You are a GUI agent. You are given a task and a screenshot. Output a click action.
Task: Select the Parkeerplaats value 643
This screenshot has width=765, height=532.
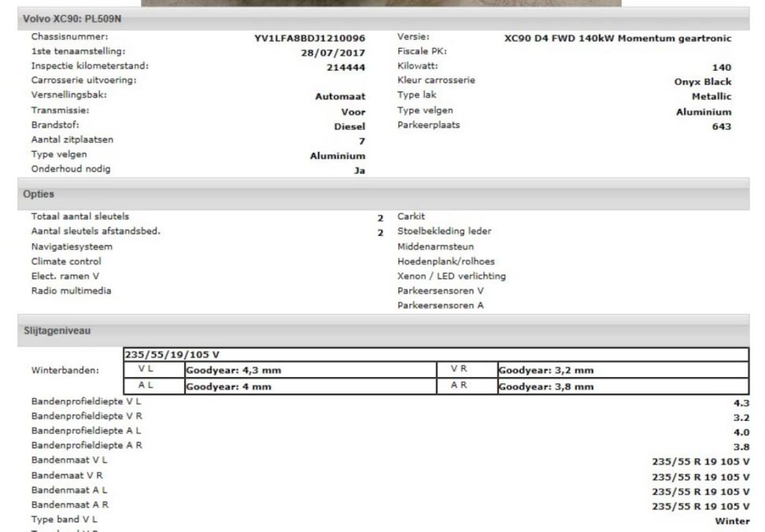click(x=721, y=126)
